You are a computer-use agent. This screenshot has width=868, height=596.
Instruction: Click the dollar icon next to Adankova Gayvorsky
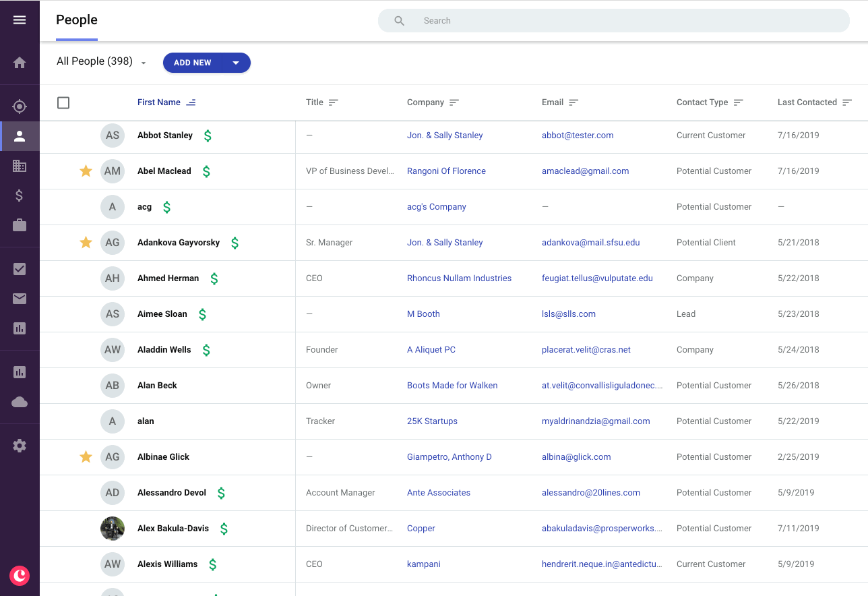[235, 243]
